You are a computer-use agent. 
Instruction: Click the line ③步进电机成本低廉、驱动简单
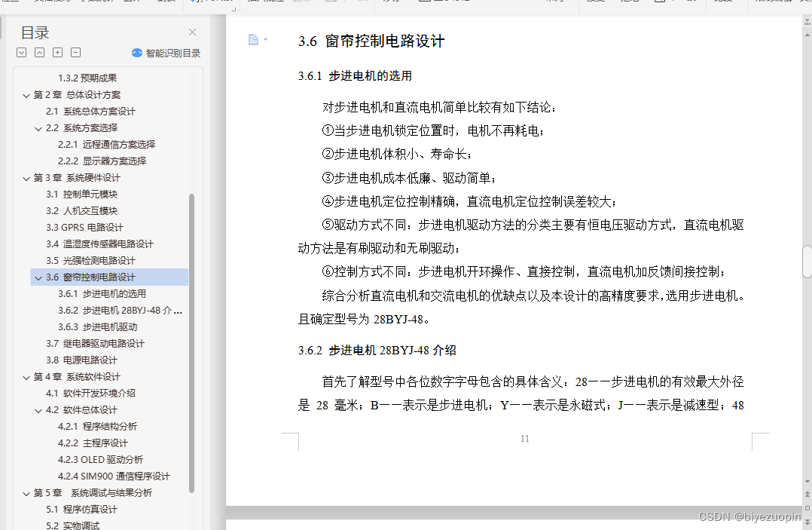[409, 178]
